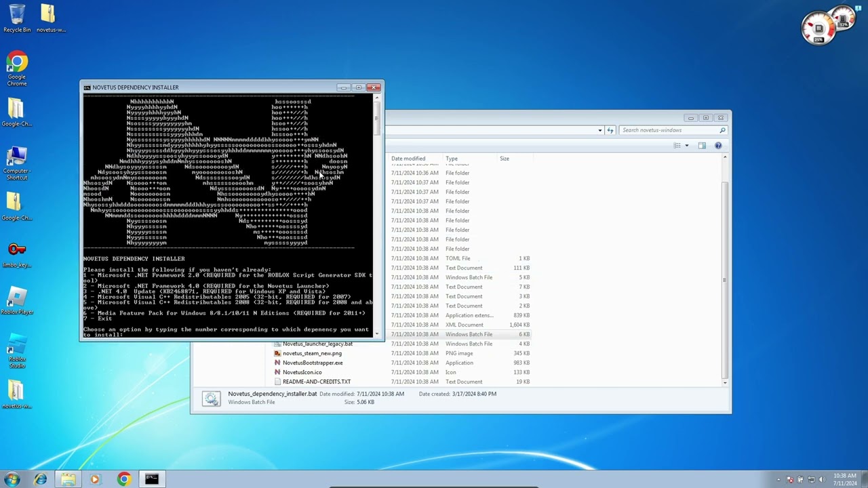Viewport: 868px width, 488px height.
Task: Show hidden tray icons arrow
Action: (778, 480)
